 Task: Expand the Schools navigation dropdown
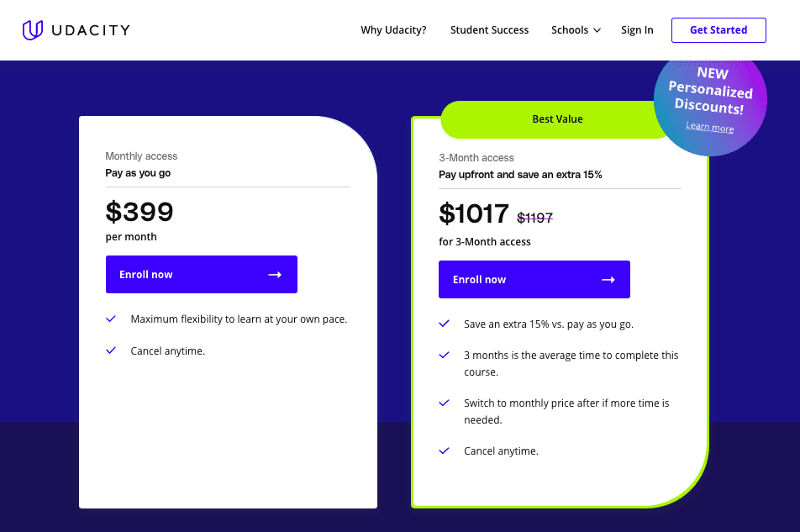570,29
